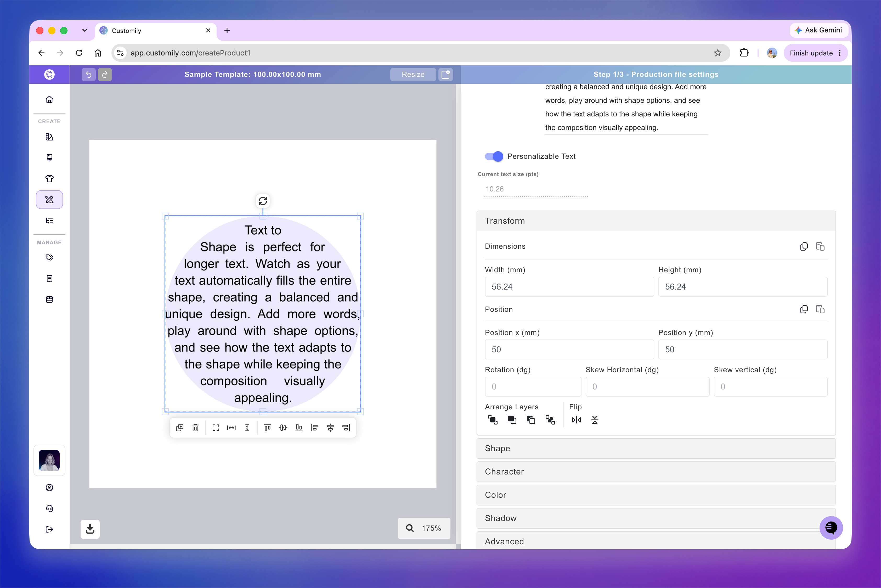Download the design file
The width and height of the screenshot is (881, 588).
90,529
